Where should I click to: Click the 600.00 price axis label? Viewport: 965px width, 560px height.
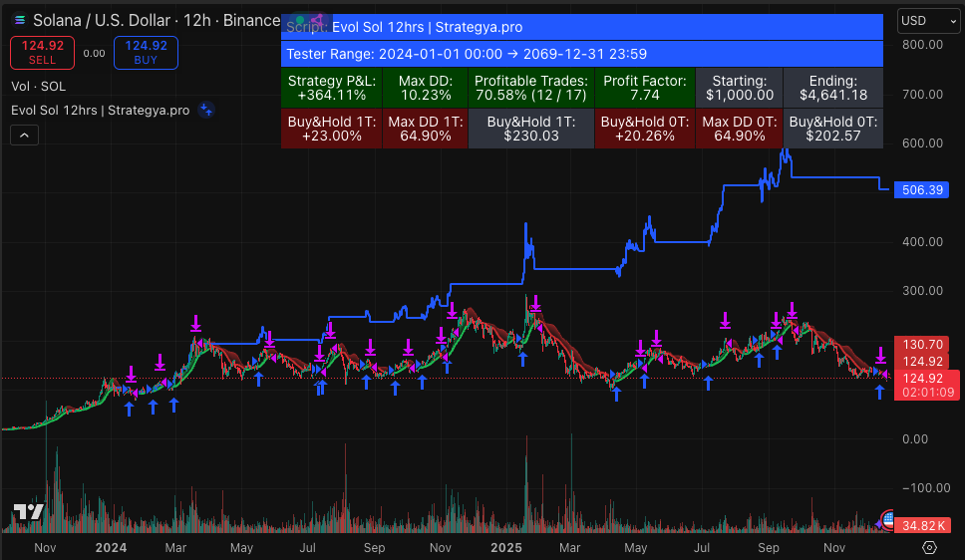[x=922, y=142]
